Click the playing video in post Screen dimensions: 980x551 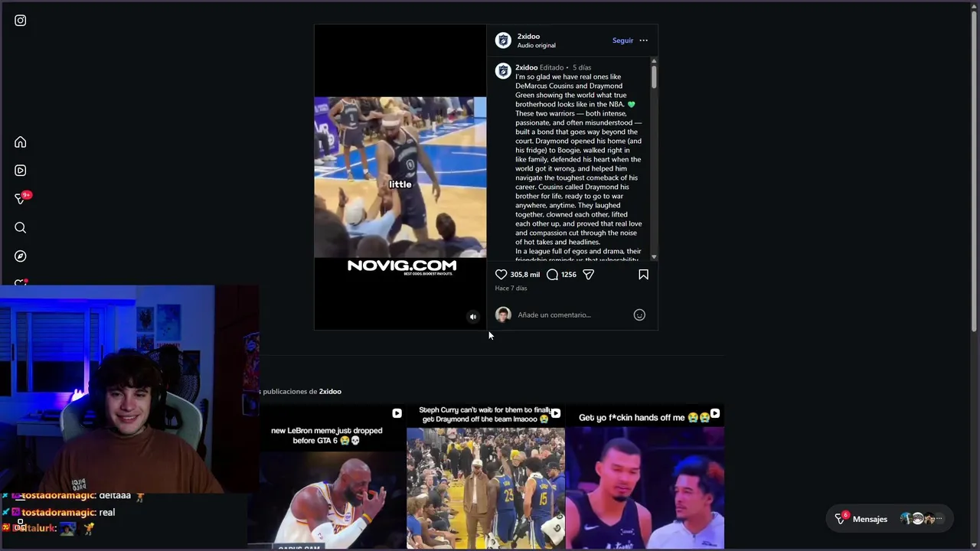click(x=400, y=177)
